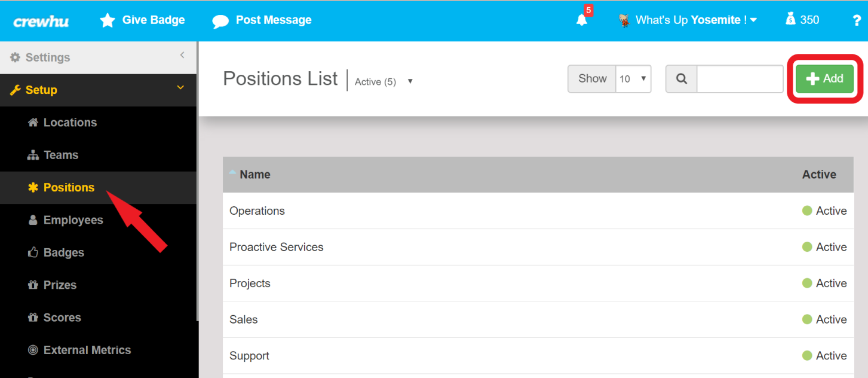Click the Give Badge link
The image size is (868, 378).
[154, 20]
